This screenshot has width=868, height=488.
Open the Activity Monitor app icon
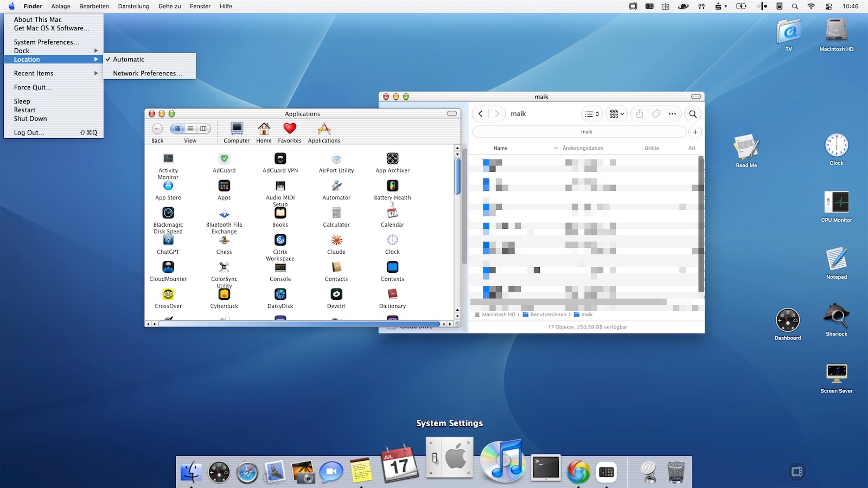pyautogui.click(x=168, y=159)
